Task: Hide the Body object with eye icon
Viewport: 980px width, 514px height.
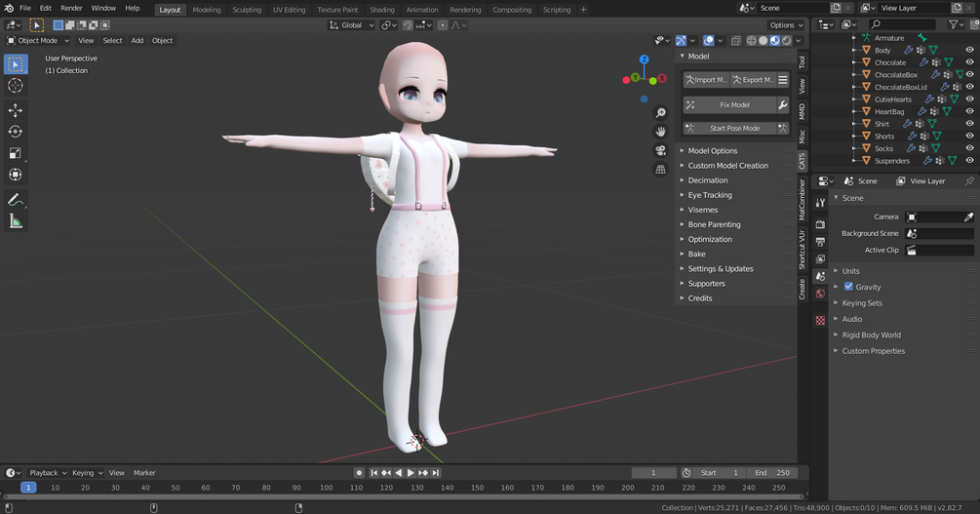Action: coord(969,50)
